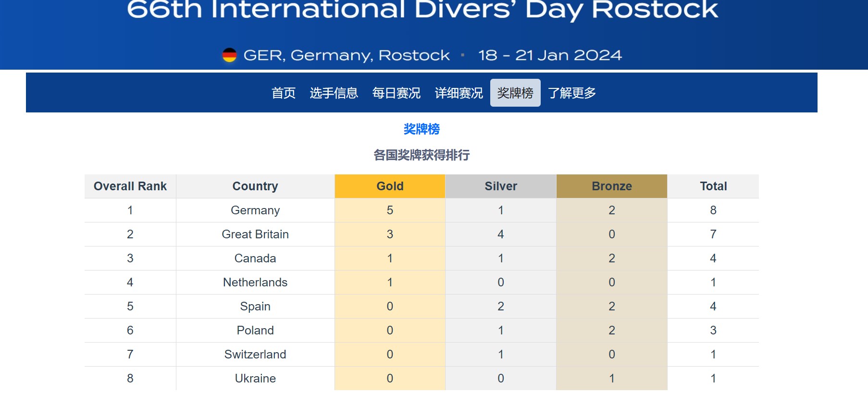868x406 pixels.
Task: Open the 每日赛况 daily results tab
Action: pyautogui.click(x=396, y=93)
